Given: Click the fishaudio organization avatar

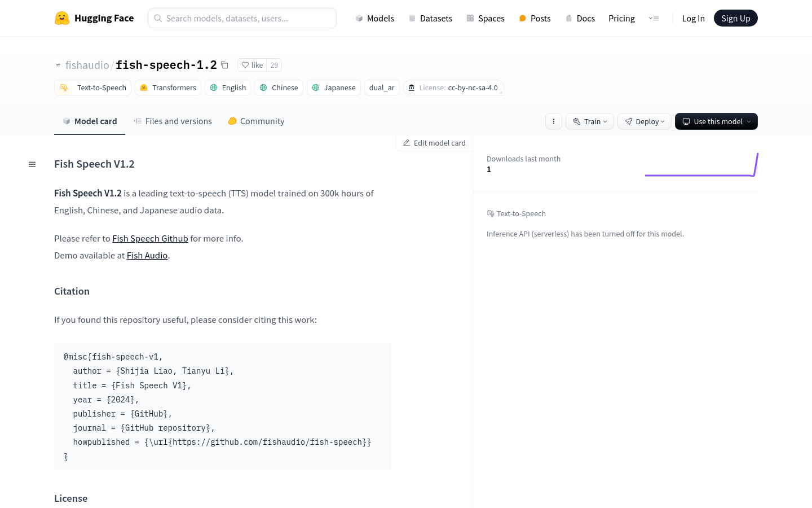Looking at the screenshot, I should click(58, 65).
